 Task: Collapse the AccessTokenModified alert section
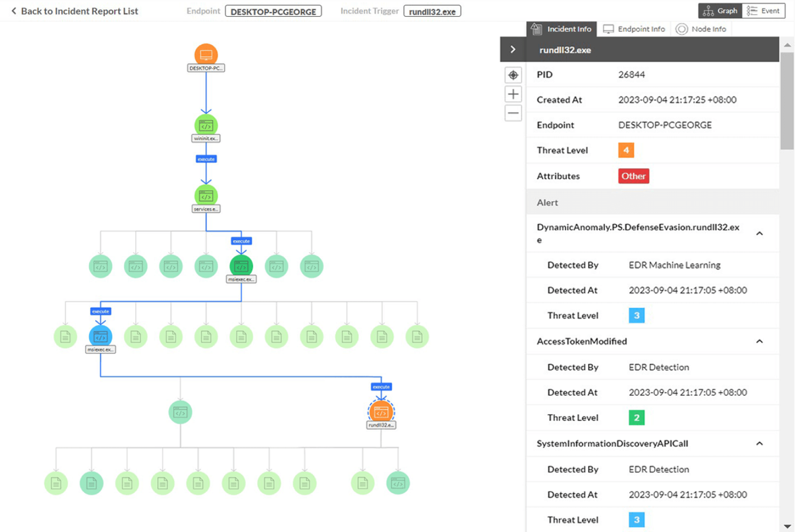tap(760, 341)
